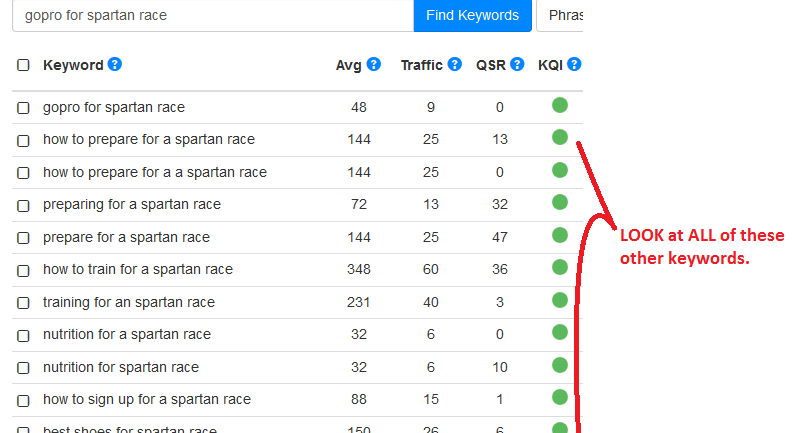Toggle the select-all checkbox in header
Screen dimensions: 793x433
[x=23, y=65]
